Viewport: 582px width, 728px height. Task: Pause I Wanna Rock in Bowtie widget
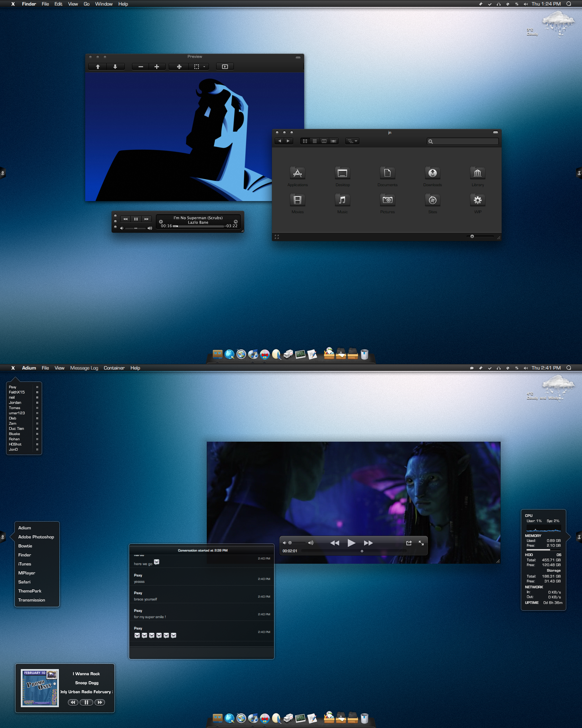tap(86, 702)
